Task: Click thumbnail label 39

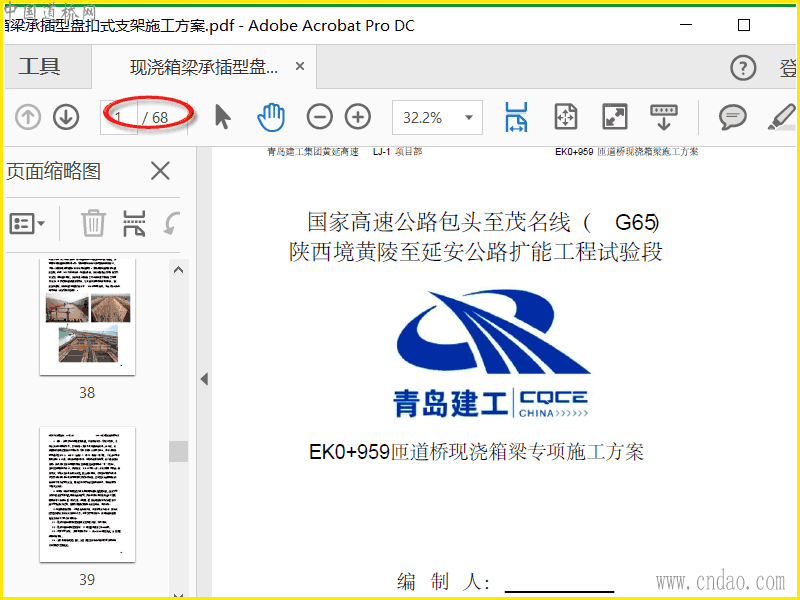Action: pos(87,579)
